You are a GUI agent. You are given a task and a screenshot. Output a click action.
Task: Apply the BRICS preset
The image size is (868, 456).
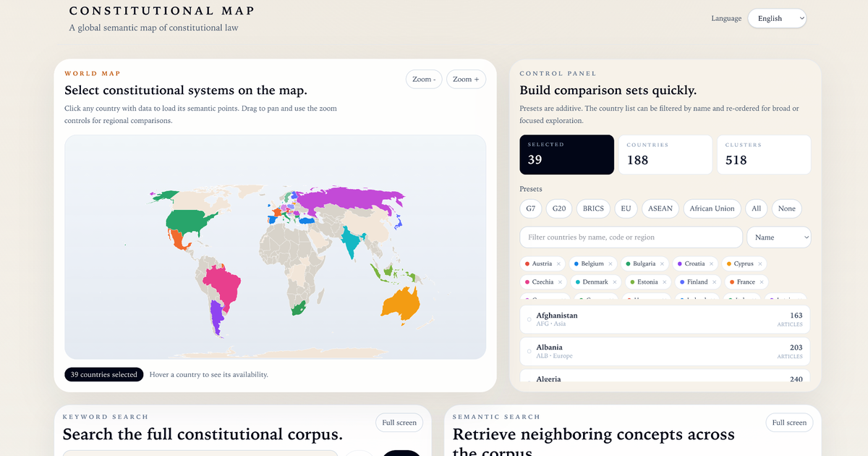coord(592,208)
